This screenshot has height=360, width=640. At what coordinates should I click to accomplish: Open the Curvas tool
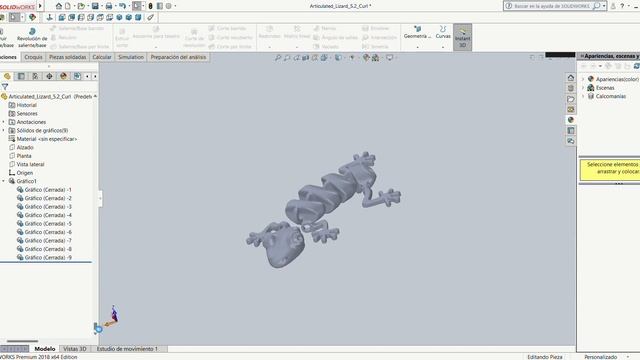click(443, 32)
